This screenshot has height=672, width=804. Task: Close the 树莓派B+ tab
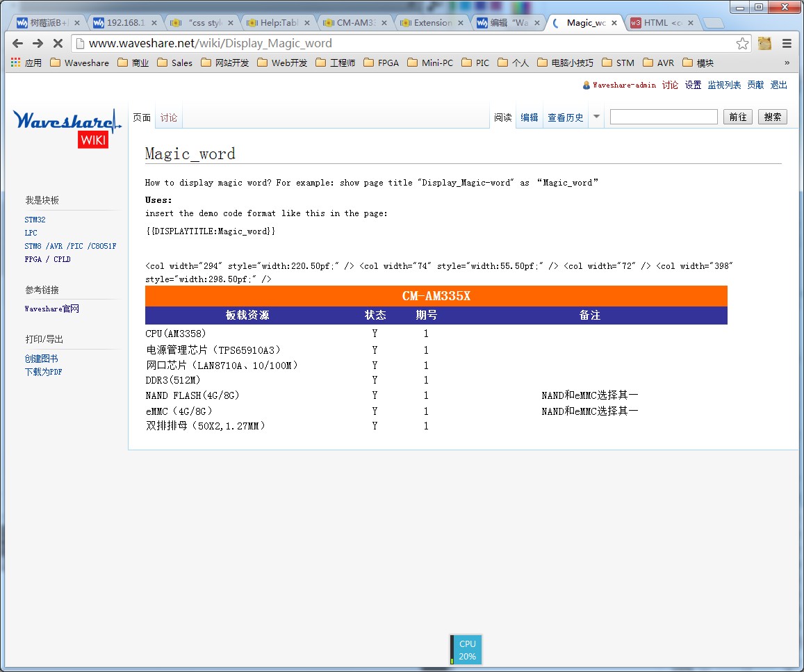pos(77,22)
